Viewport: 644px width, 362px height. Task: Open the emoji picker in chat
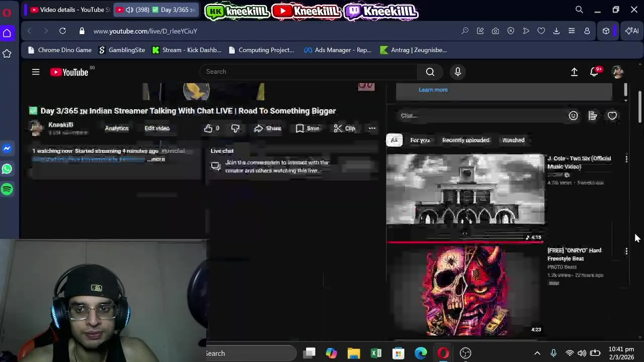coord(573,116)
